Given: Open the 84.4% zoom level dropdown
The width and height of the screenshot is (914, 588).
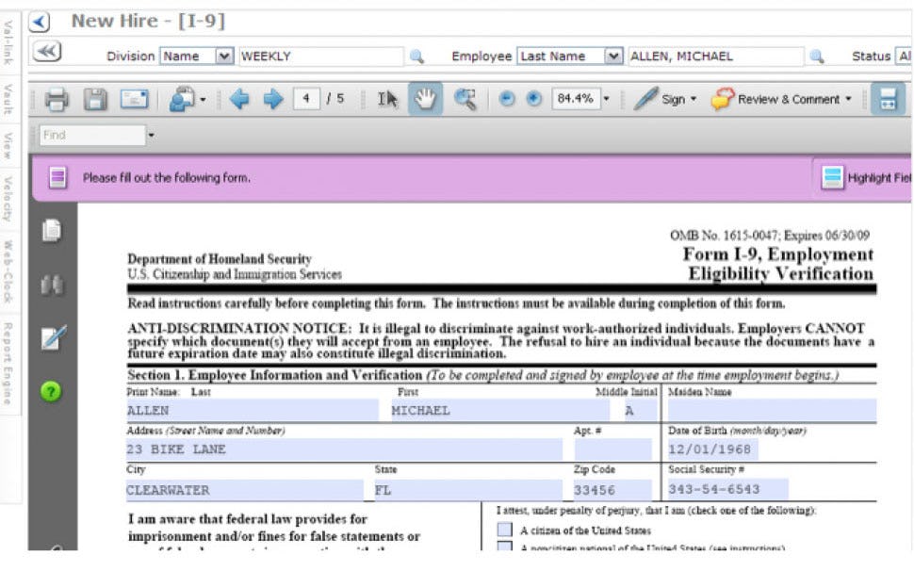Looking at the screenshot, I should 608,100.
